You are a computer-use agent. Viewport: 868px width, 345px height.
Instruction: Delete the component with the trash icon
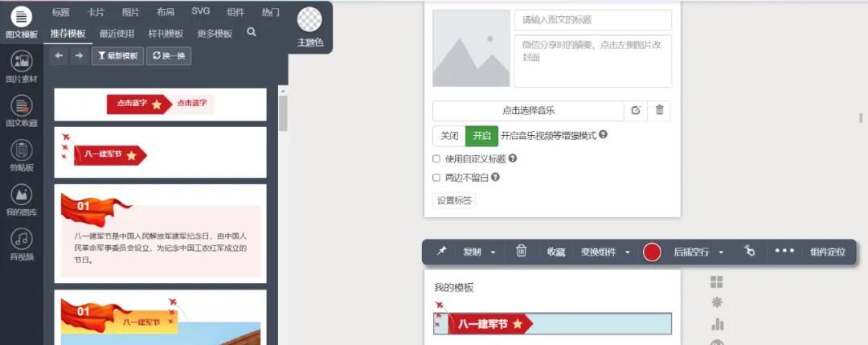(x=521, y=251)
